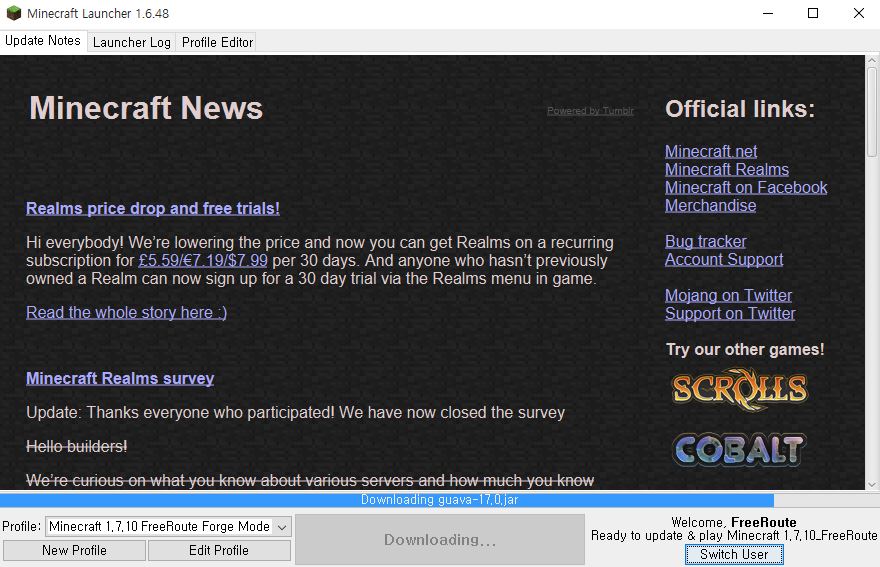Click the struck-through Hello builders! text
880x567 pixels.
coord(77,446)
